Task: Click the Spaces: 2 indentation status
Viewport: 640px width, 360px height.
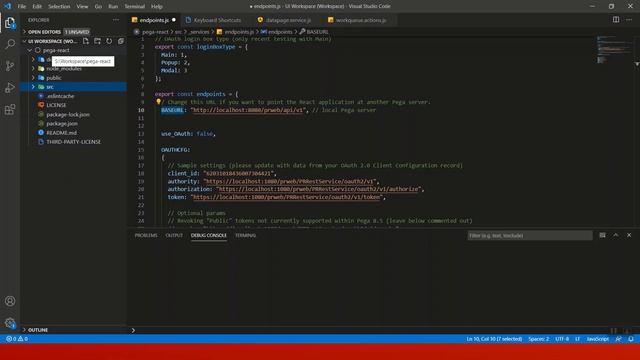Action: 538,339
